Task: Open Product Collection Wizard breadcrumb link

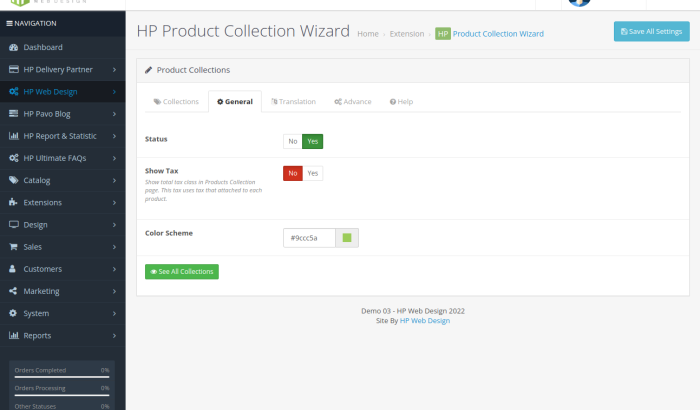Action: 498,34
